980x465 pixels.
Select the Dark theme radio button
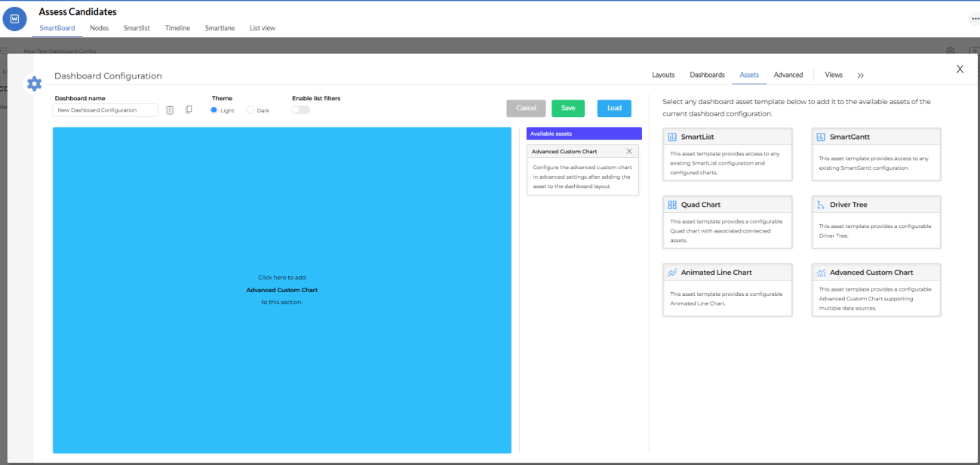click(x=250, y=110)
